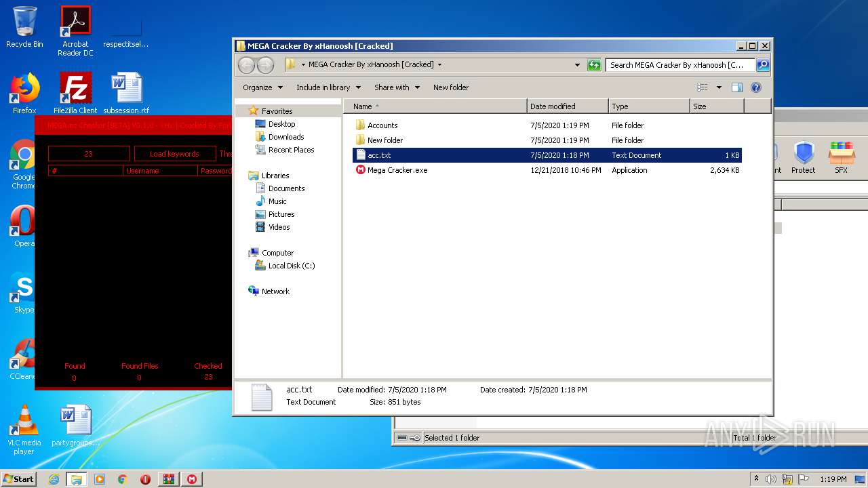
Task: Click the Explorer back navigation arrow
Action: point(246,65)
